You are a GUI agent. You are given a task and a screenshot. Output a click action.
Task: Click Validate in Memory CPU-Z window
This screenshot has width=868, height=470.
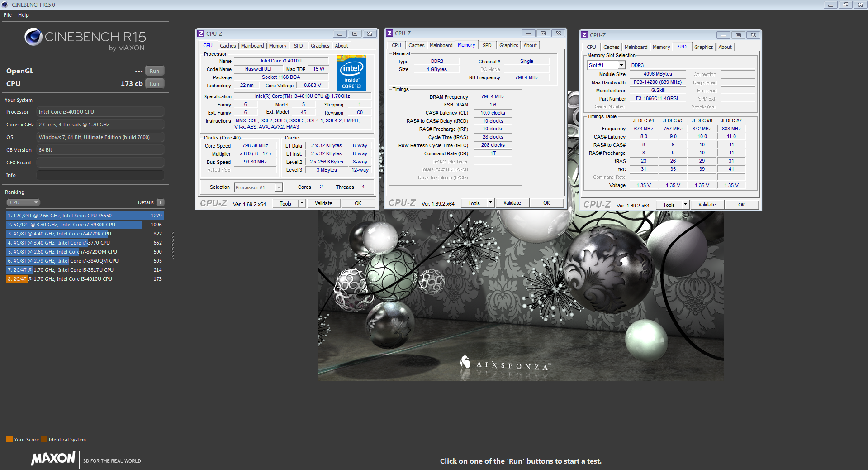pos(512,203)
